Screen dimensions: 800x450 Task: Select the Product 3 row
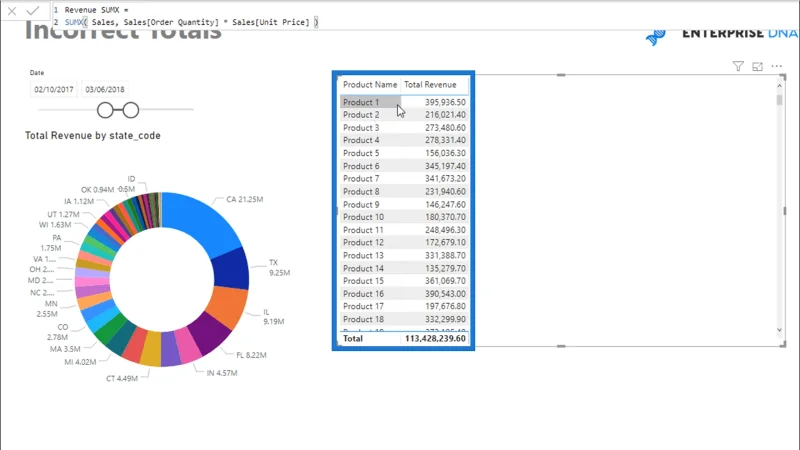[x=404, y=128]
